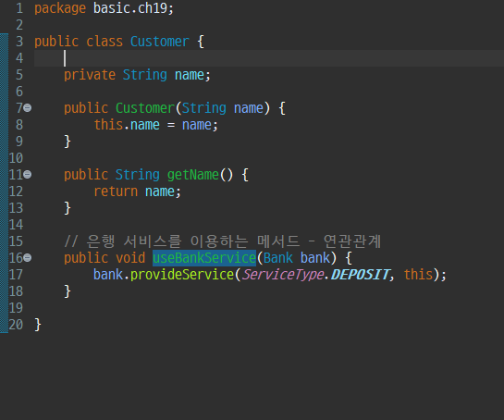Collapse the Customer constructor fold marker on line 7
This screenshot has height=420, width=504.
pyautogui.click(x=28, y=107)
